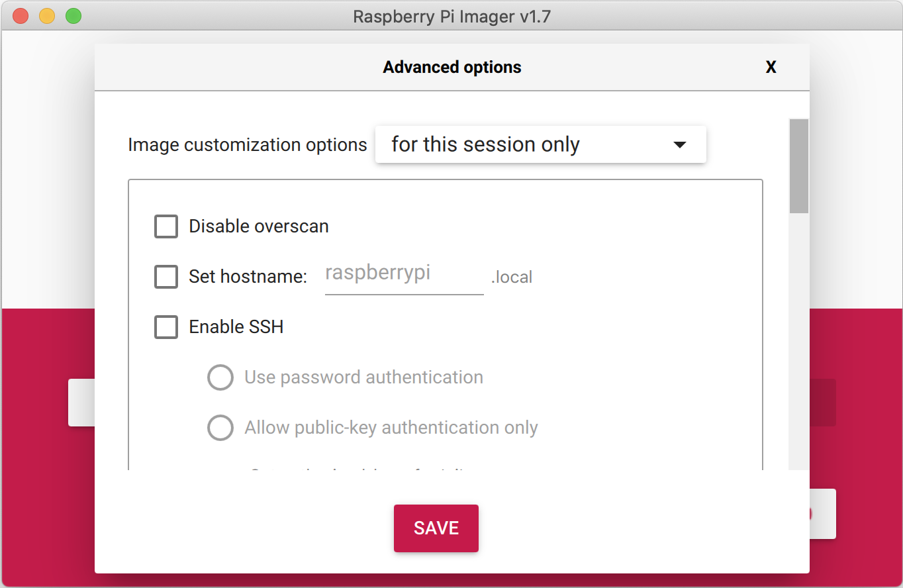Click the green macOS zoom button
The width and height of the screenshot is (903, 588).
[73, 16]
